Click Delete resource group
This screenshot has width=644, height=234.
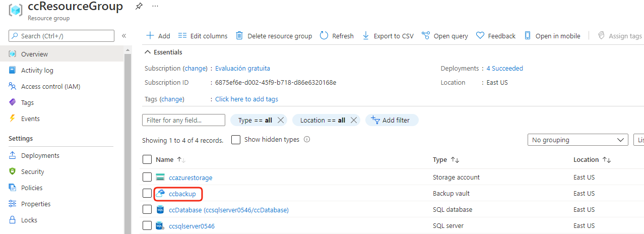[274, 36]
